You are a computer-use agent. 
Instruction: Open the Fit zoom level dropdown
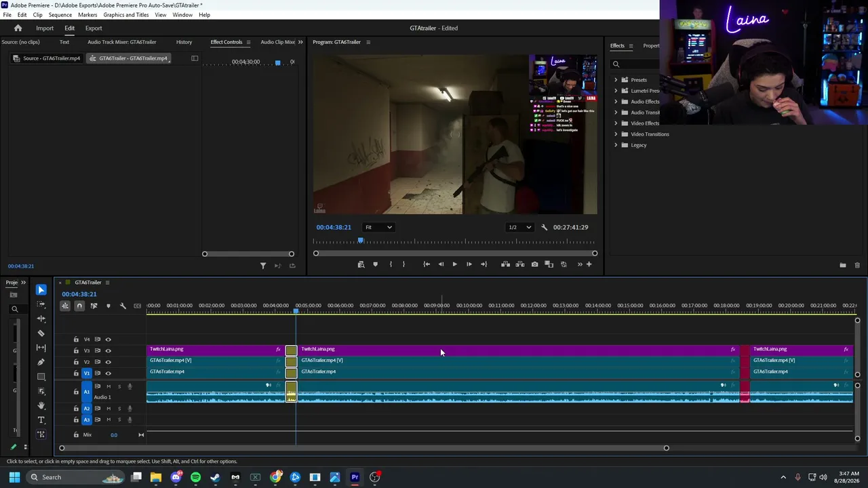coord(378,227)
